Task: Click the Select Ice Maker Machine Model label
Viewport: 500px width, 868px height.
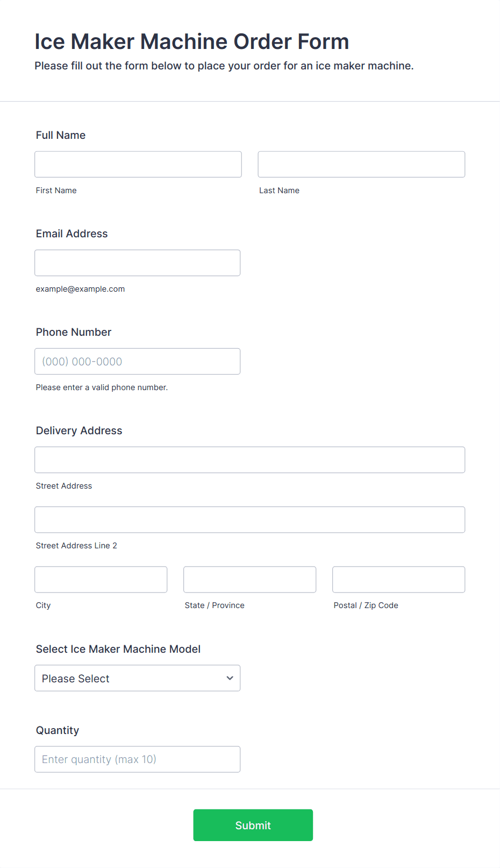Action: [118, 649]
